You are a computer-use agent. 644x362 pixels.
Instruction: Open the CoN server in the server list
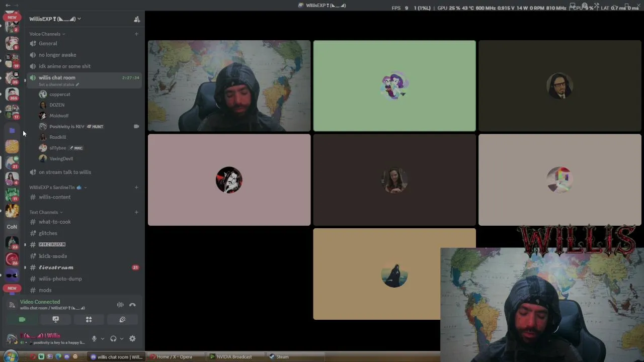click(12, 227)
